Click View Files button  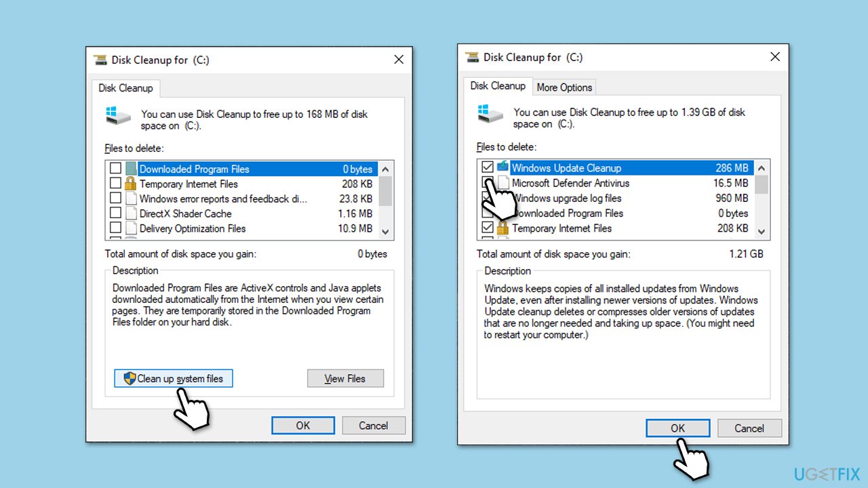pos(345,378)
